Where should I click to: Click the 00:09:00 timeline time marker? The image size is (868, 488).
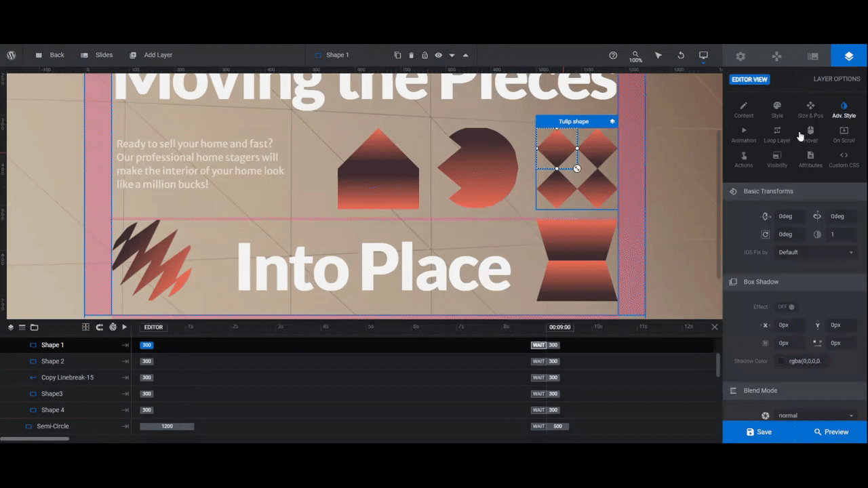pos(559,327)
